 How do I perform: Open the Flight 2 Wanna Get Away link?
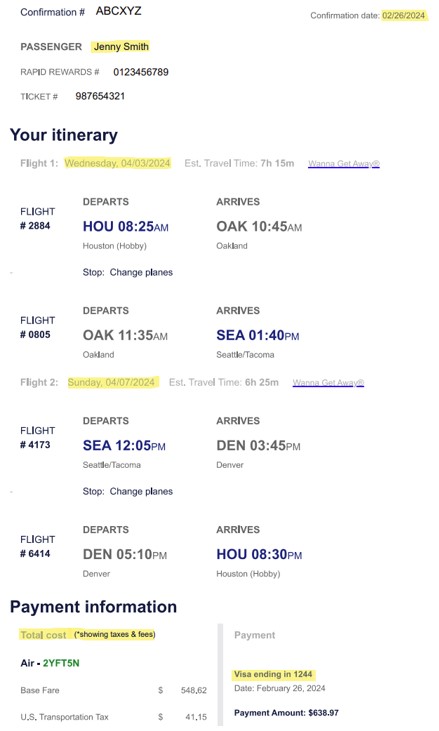tap(328, 383)
